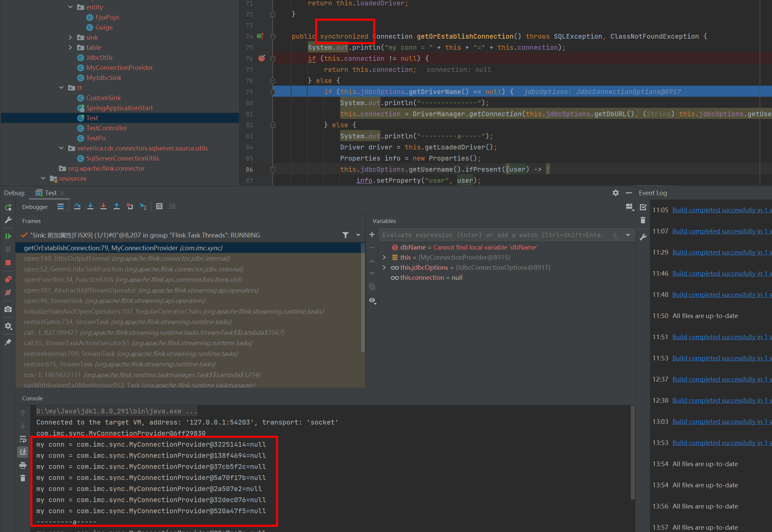Collapse the entity folder
772x532 pixels.
click(x=70, y=7)
